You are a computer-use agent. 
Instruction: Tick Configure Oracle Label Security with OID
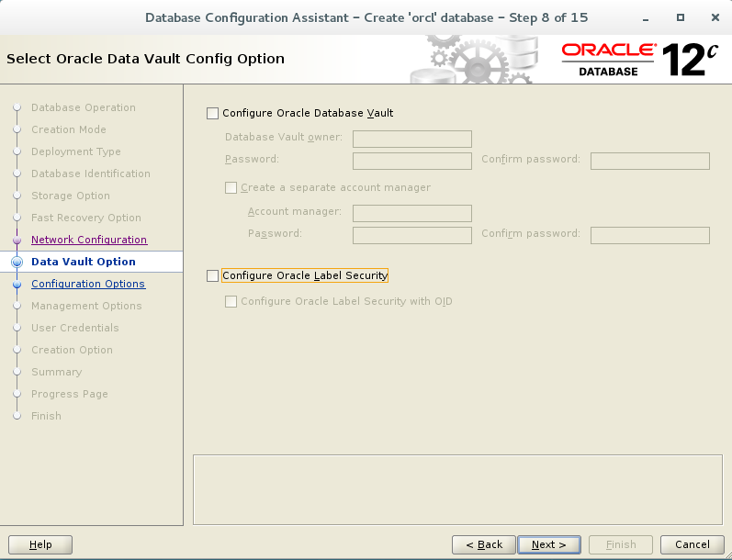pos(231,301)
